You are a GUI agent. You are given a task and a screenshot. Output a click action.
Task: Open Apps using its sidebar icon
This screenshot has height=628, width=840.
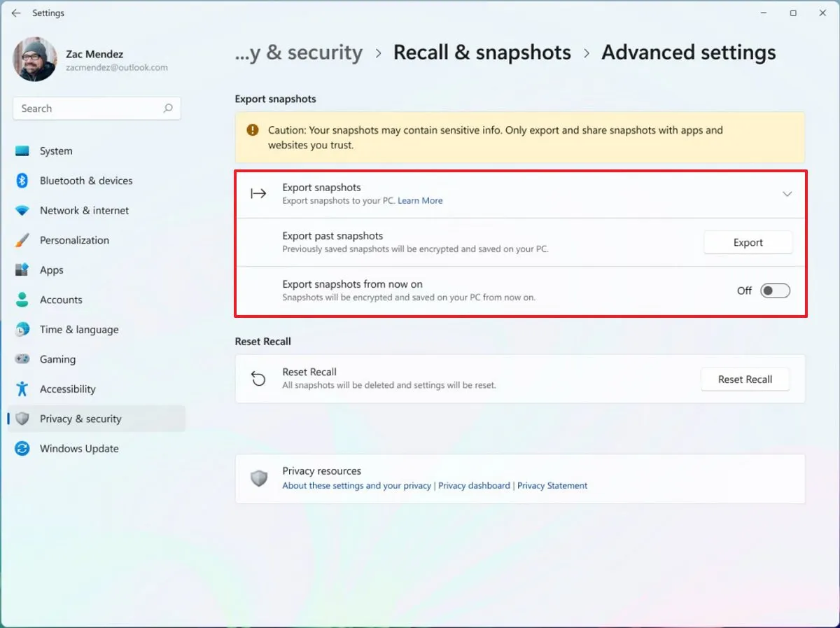(x=21, y=270)
